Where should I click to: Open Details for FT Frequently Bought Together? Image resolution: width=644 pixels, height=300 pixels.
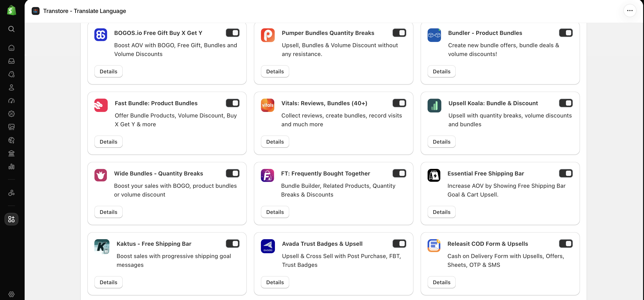(275, 212)
